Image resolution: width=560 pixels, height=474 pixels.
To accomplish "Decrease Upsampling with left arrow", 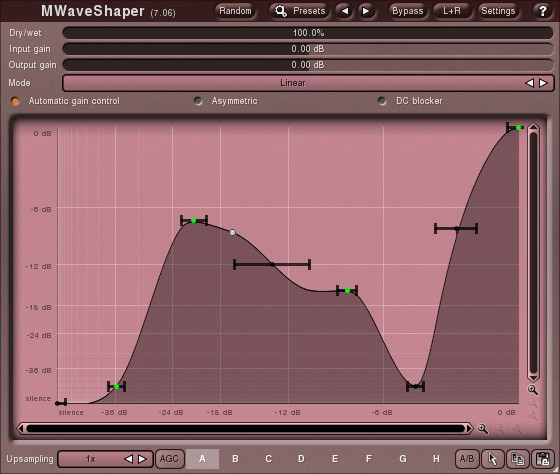I will [x=128, y=459].
